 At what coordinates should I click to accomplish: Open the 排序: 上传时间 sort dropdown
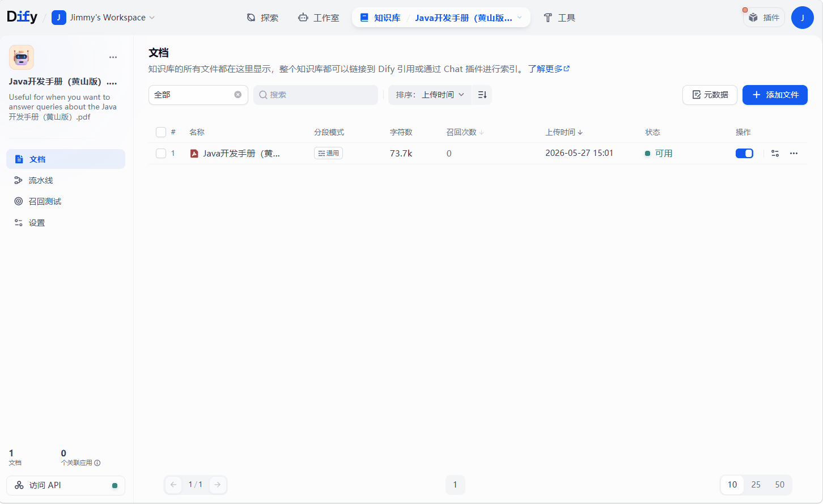(x=430, y=95)
